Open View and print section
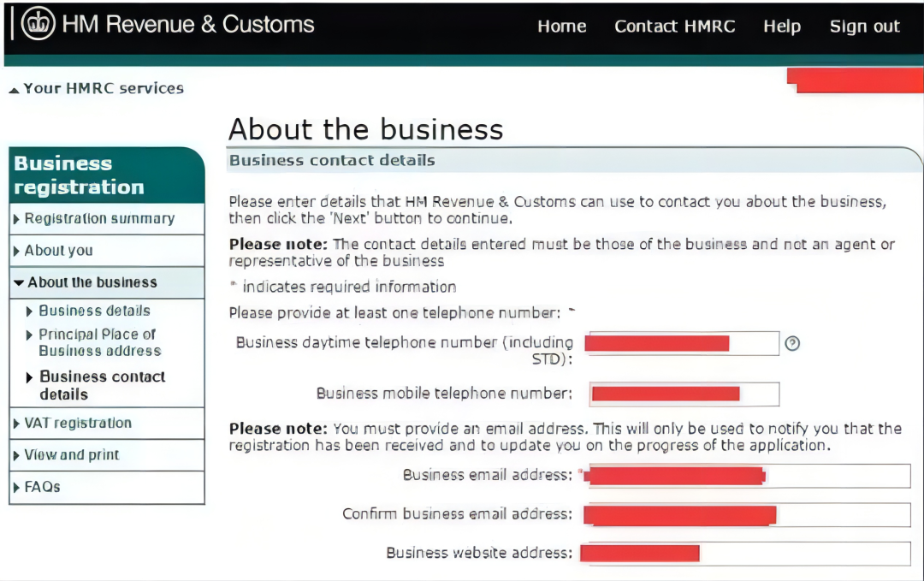 71,455
